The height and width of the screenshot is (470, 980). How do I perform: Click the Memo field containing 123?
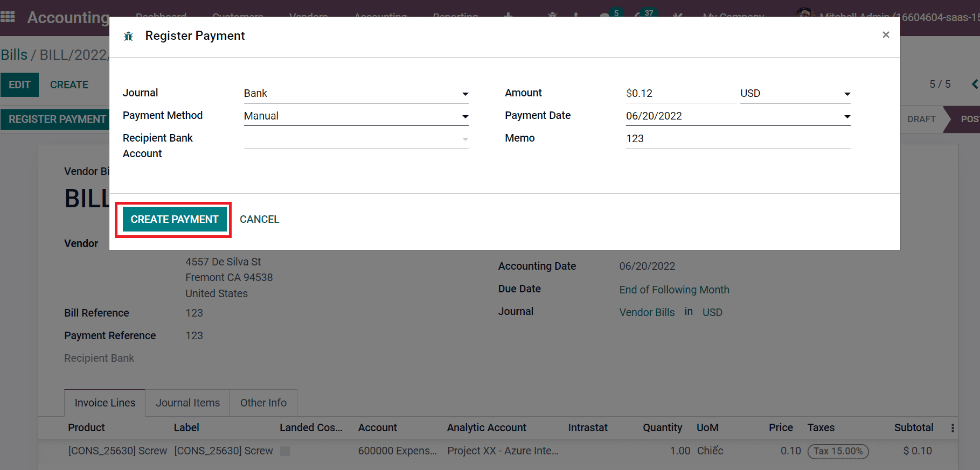tap(738, 139)
